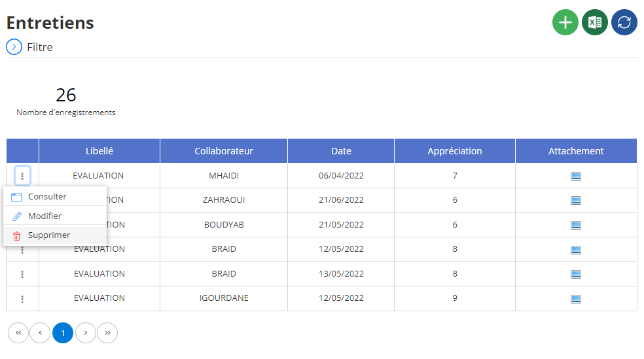
Task: Open attachment icon in ZAHRAOUI row
Action: click(576, 201)
